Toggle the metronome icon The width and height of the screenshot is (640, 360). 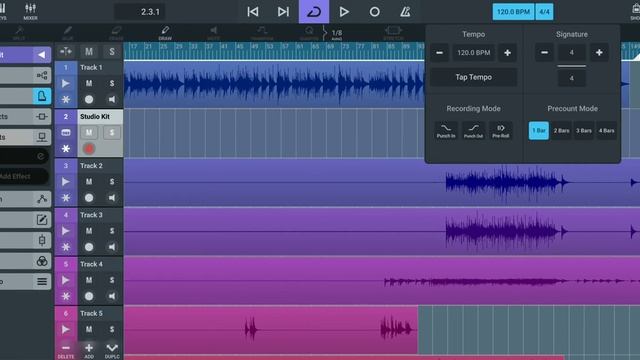405,12
